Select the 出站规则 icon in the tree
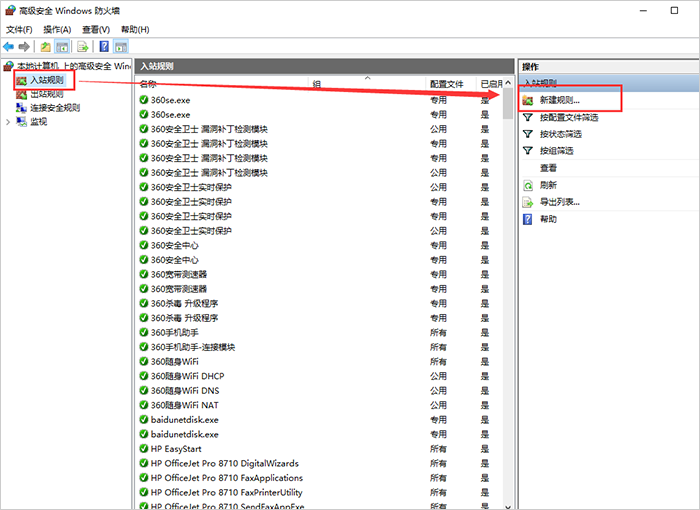Image resolution: width=700 pixels, height=510 pixels. pos(21,94)
